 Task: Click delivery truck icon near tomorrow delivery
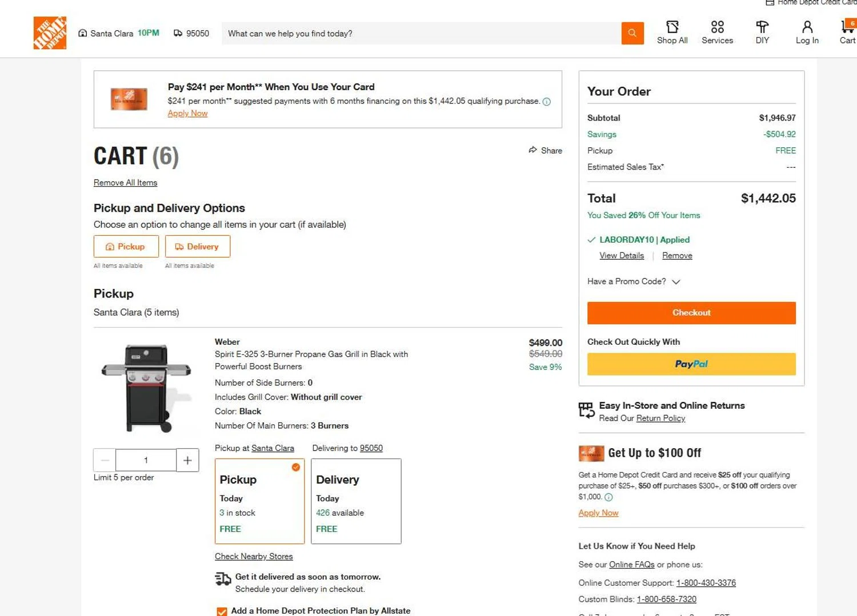(x=223, y=579)
